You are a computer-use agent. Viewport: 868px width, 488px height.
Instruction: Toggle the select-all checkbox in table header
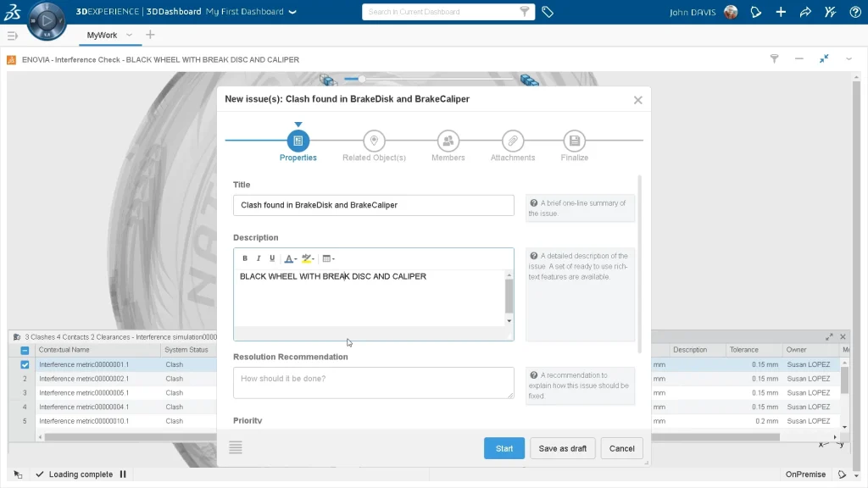(25, 350)
